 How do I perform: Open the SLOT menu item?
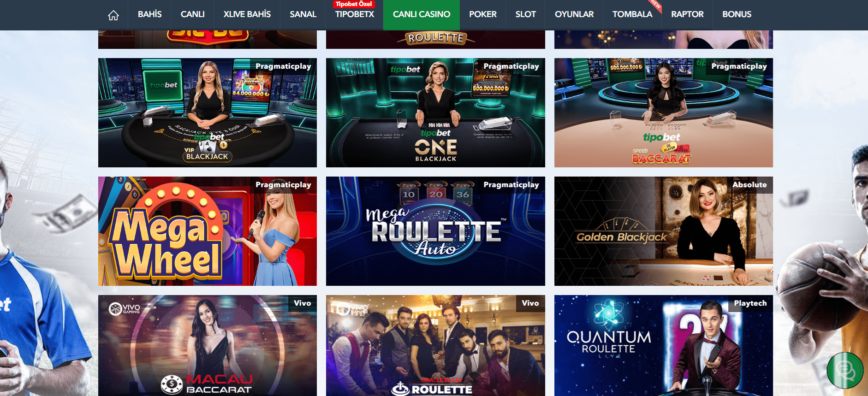(525, 14)
